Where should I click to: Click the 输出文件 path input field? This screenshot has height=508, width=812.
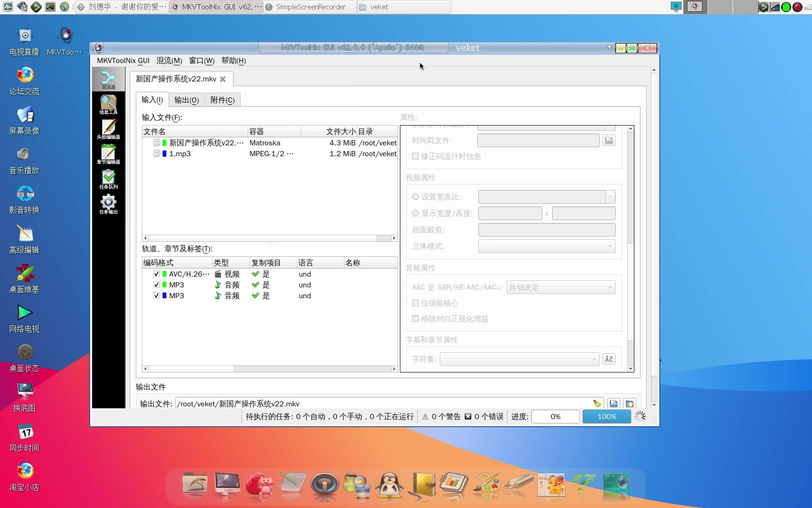383,404
